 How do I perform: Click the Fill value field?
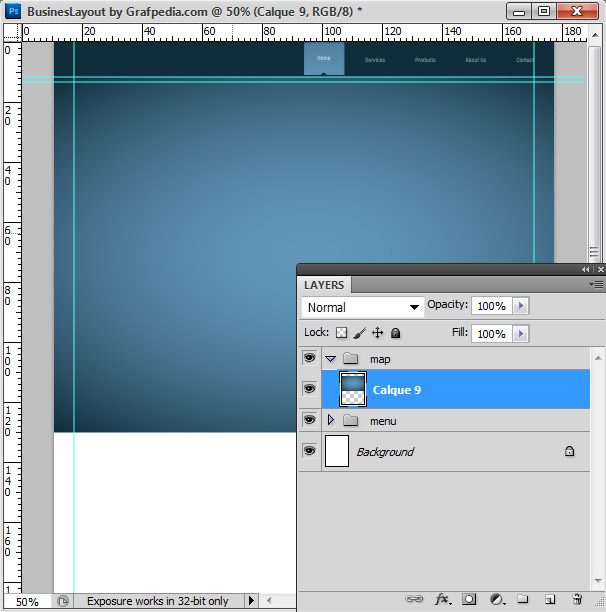click(492, 334)
